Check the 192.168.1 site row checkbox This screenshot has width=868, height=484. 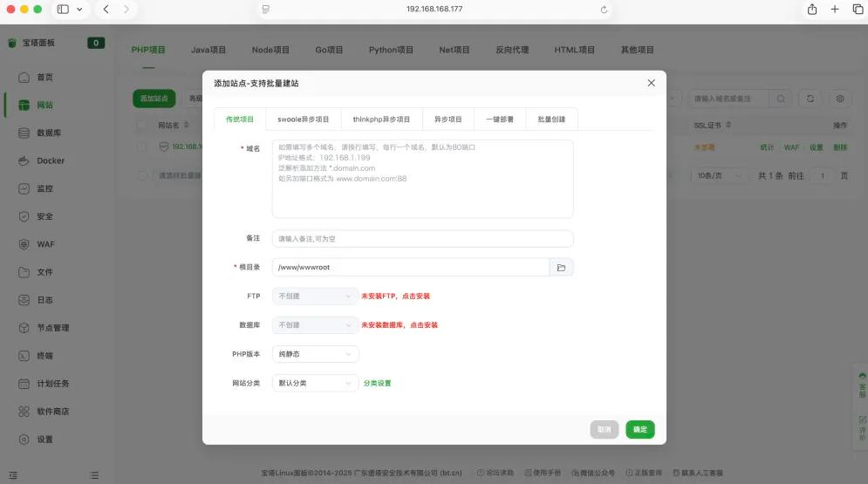point(141,147)
